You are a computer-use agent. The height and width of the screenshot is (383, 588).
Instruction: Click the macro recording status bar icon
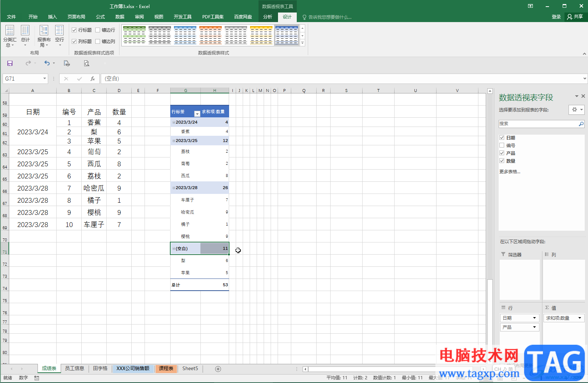pyautogui.click(x=37, y=378)
